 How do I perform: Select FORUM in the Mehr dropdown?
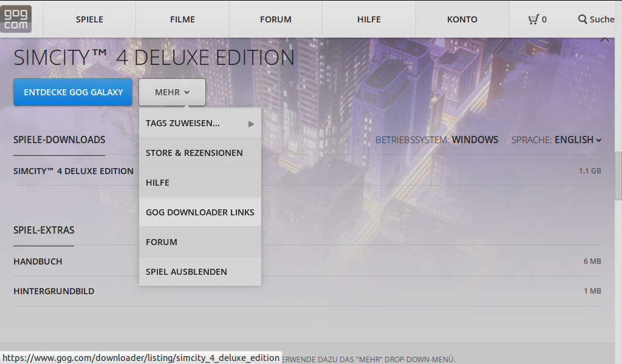coord(200,242)
